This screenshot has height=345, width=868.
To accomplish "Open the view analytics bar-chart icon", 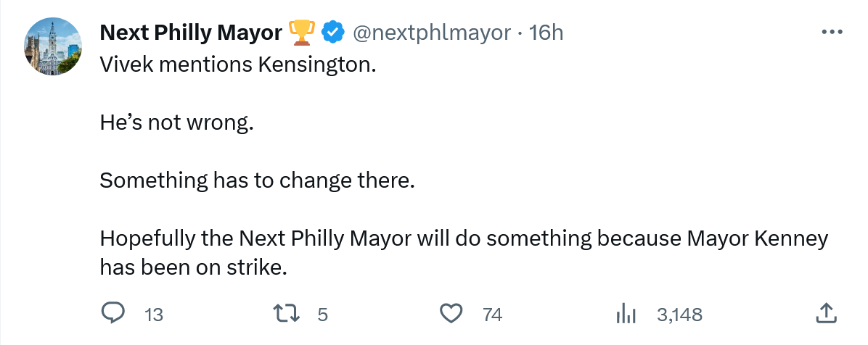I will coord(626,314).
